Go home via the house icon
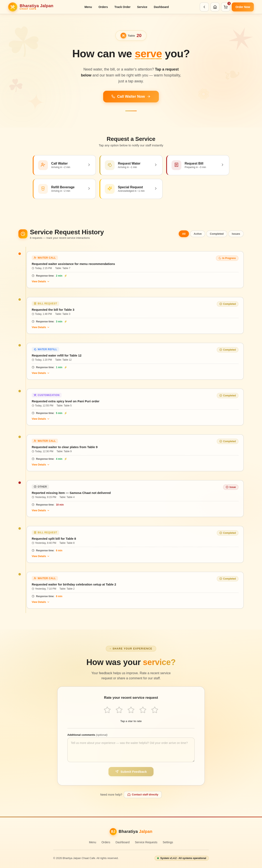This screenshot has width=262, height=868. pos(215,7)
